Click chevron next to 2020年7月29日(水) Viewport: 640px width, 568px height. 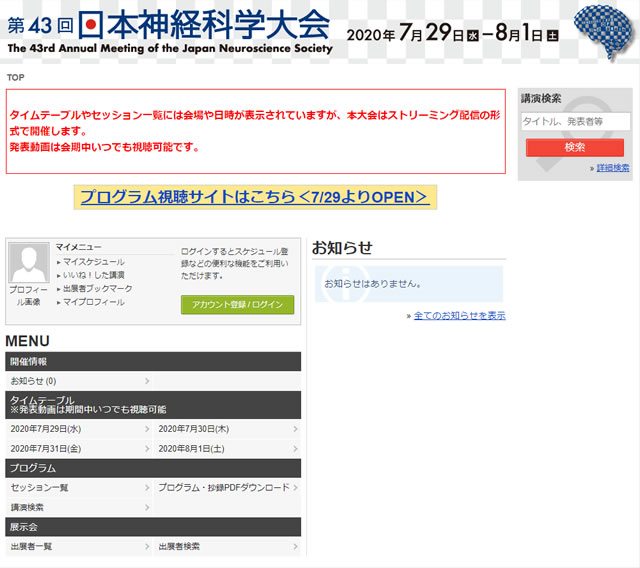point(147,429)
